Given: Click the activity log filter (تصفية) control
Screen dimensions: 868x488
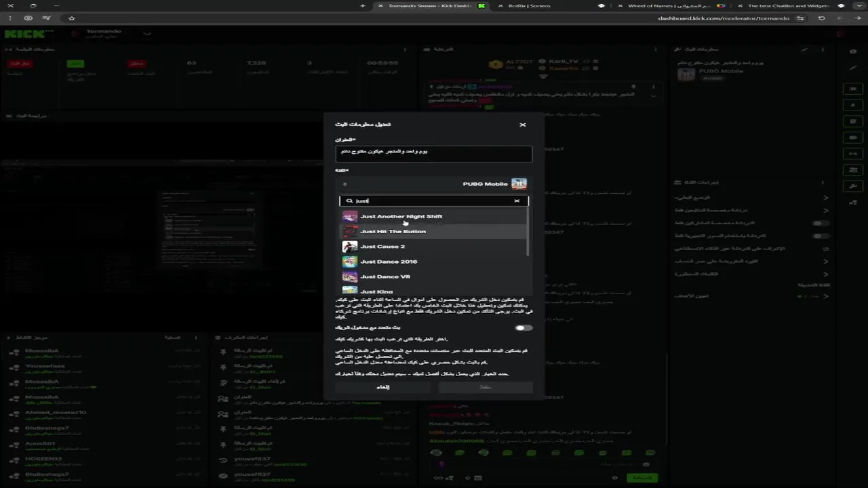Looking at the screenshot, I should tap(172, 337).
